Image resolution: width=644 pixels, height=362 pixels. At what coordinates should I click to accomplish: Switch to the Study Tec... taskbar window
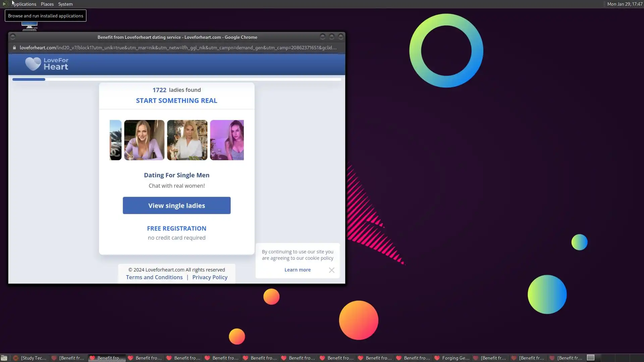30,358
